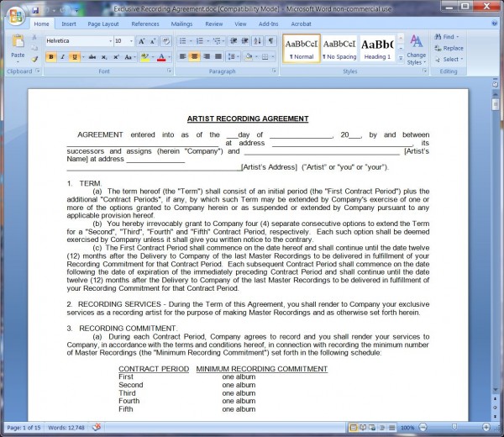
Task: Apply superscript formatting
Action: pyautogui.click(x=116, y=57)
